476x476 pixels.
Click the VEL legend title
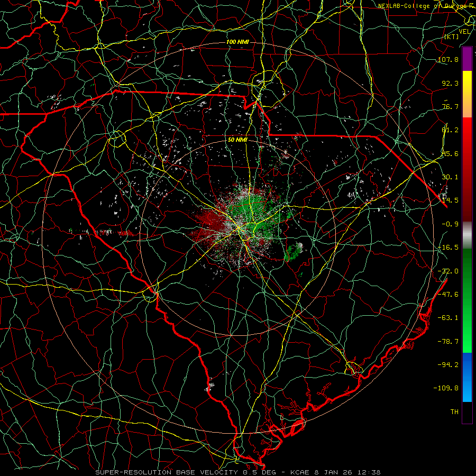pos(464,32)
